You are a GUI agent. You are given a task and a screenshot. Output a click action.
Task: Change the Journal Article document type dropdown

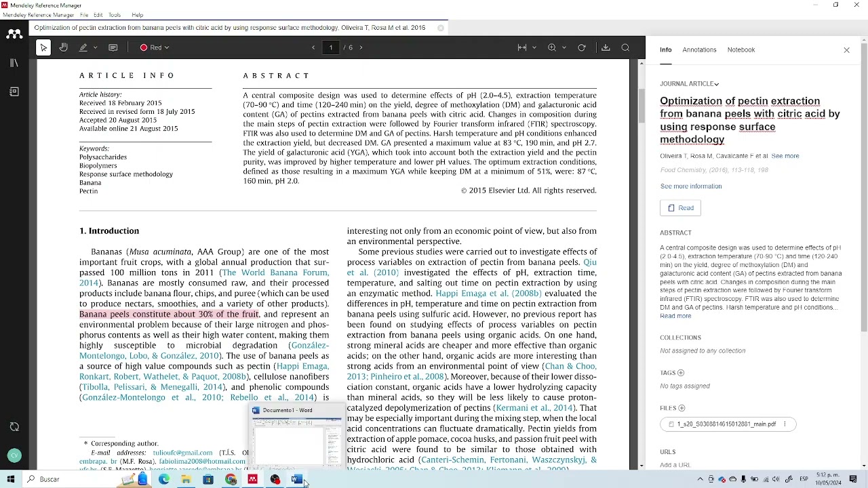(690, 84)
